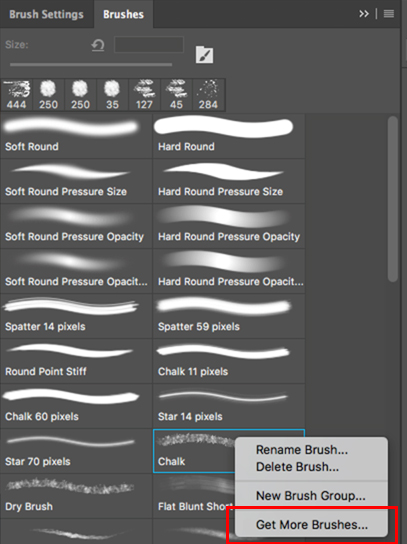407x544 pixels.
Task: Select the Soft Round brush
Action: pos(76,136)
